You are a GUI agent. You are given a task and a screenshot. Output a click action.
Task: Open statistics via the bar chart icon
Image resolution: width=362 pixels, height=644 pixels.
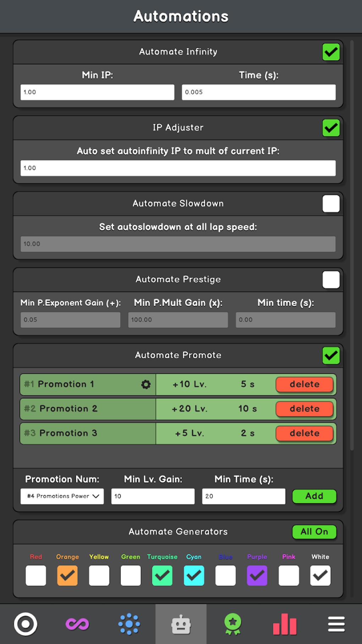[284, 624]
